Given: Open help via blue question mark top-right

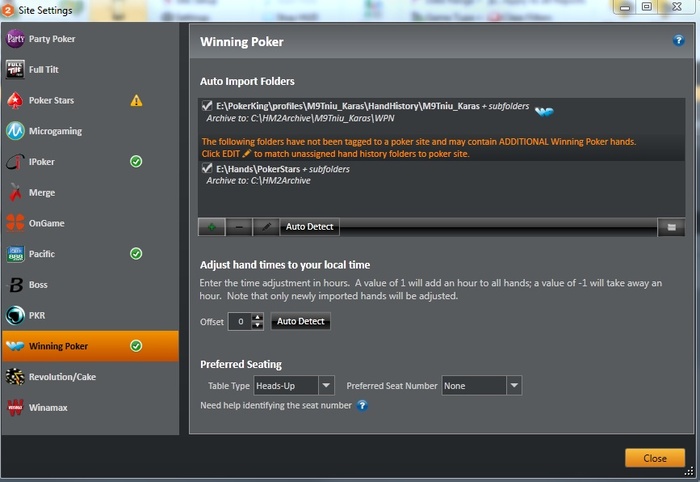Looking at the screenshot, I should (x=679, y=41).
